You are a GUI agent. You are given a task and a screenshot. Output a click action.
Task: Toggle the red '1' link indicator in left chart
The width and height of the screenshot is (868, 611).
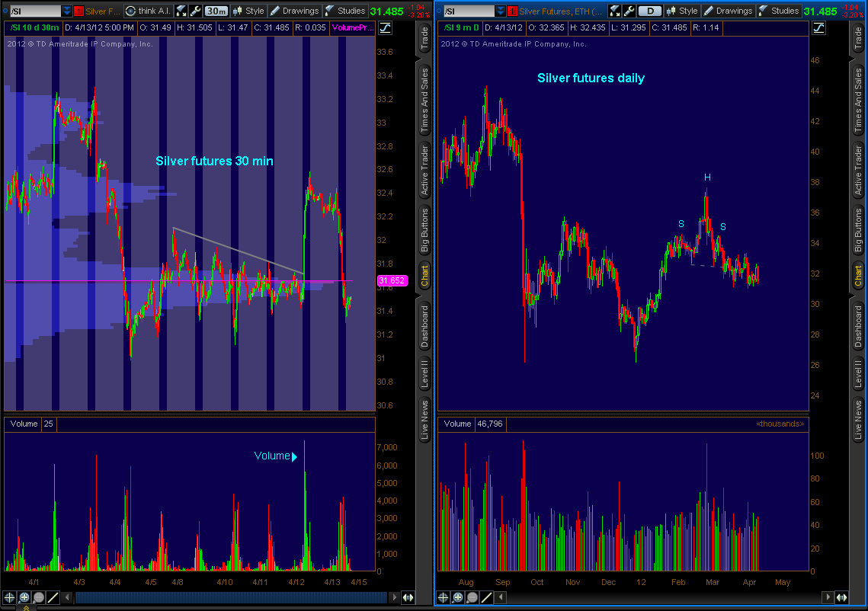[x=78, y=11]
